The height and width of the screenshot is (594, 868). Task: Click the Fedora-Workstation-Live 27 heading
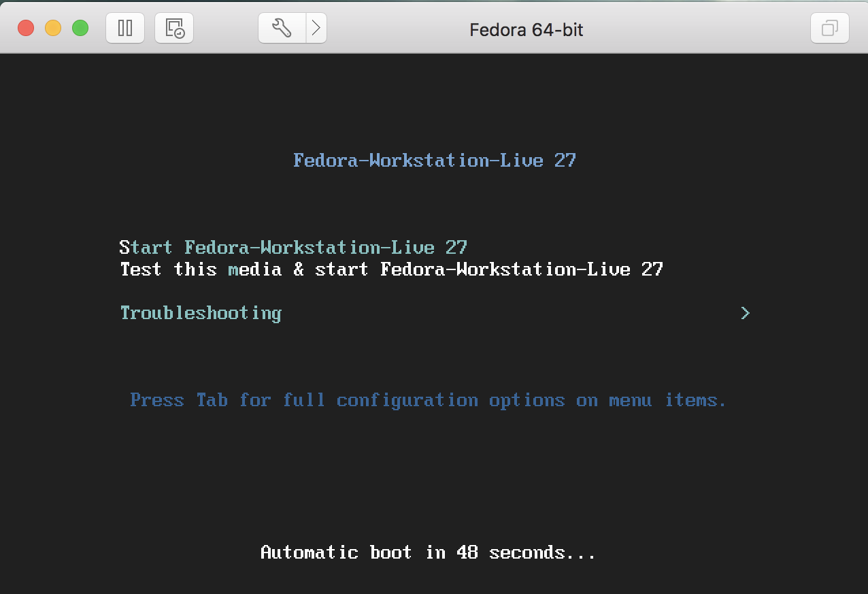coord(435,161)
